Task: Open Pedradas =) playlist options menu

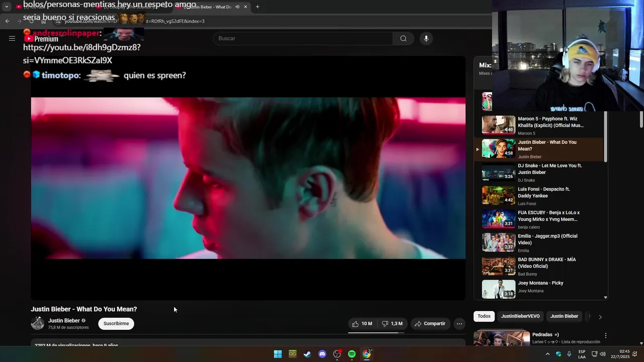Action: [x=606, y=335]
